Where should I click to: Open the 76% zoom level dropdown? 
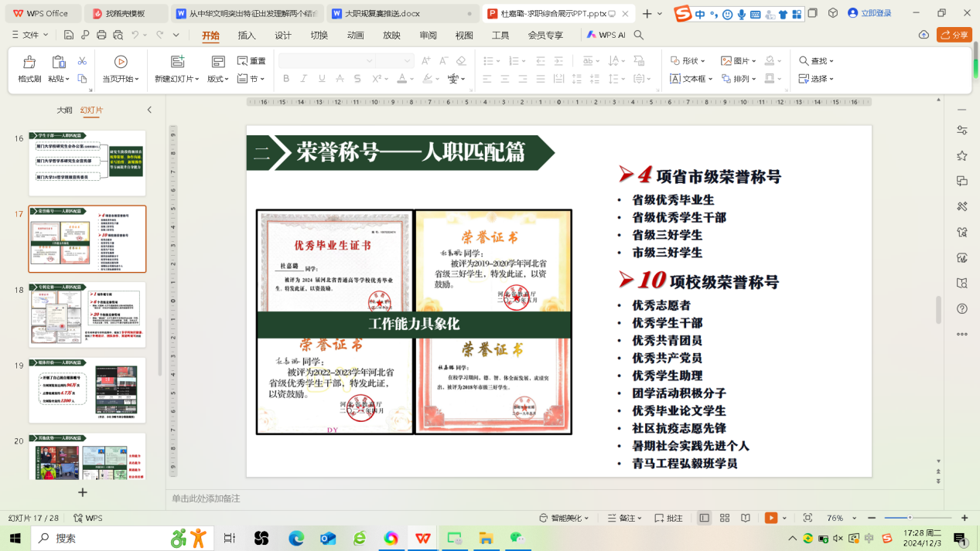point(840,518)
